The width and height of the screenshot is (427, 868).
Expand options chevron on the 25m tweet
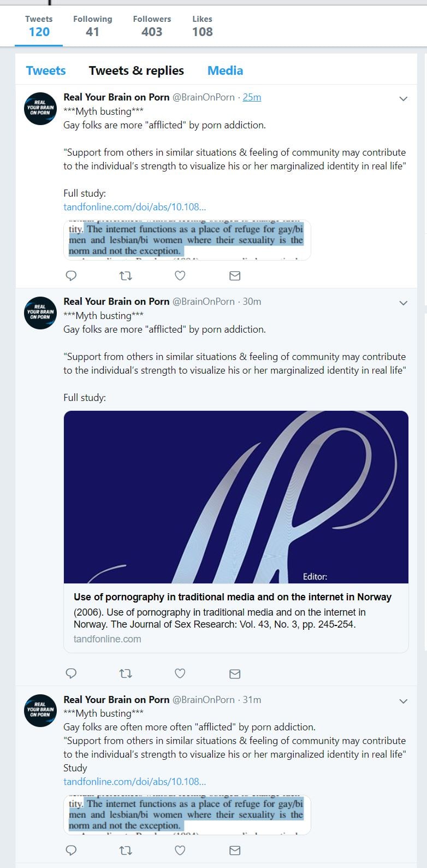(x=404, y=99)
